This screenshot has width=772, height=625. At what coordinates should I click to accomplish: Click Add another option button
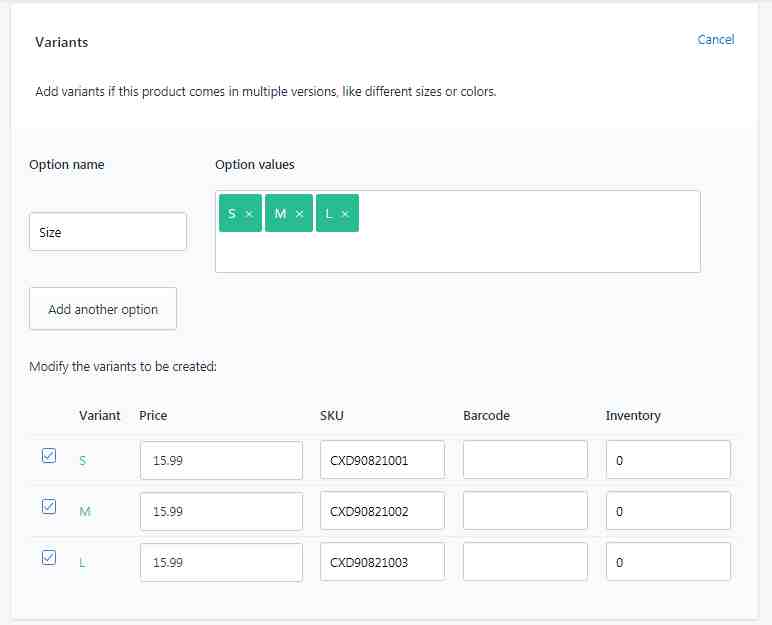pyautogui.click(x=103, y=309)
